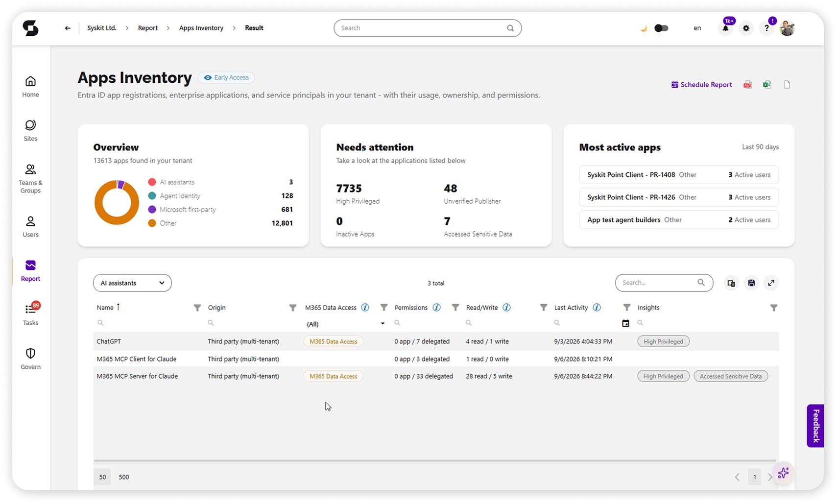Navigate to Syskit Ltd. breadcrumb

click(102, 28)
